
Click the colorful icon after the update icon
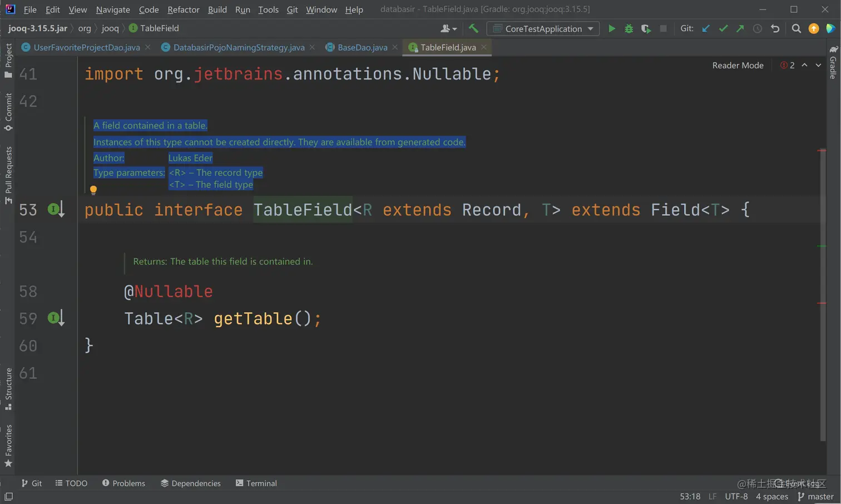(x=830, y=28)
